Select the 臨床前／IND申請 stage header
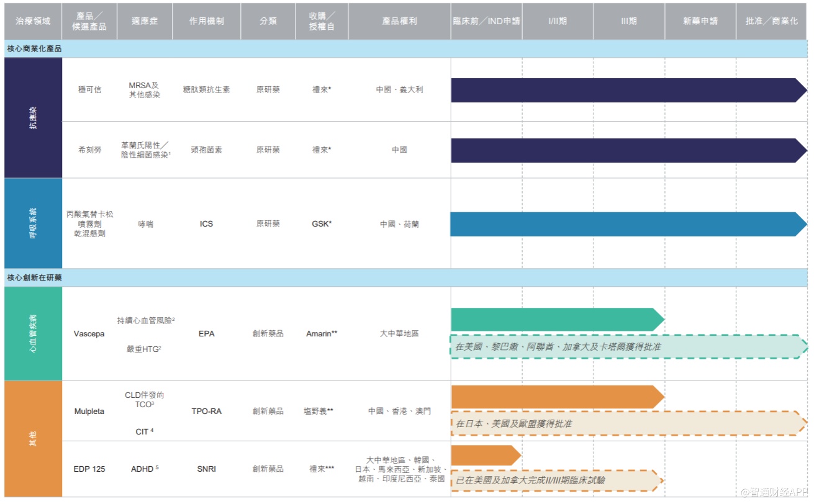The width and height of the screenshot is (814, 504). [486, 21]
